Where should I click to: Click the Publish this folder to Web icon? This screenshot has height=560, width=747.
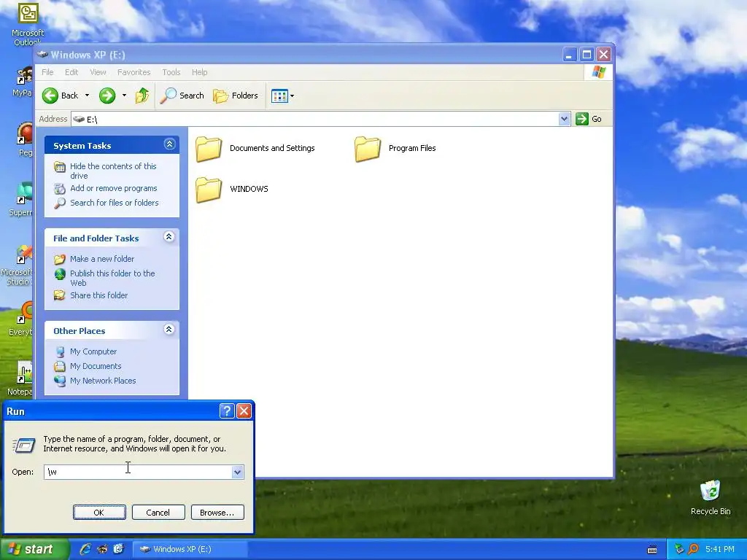pos(60,274)
